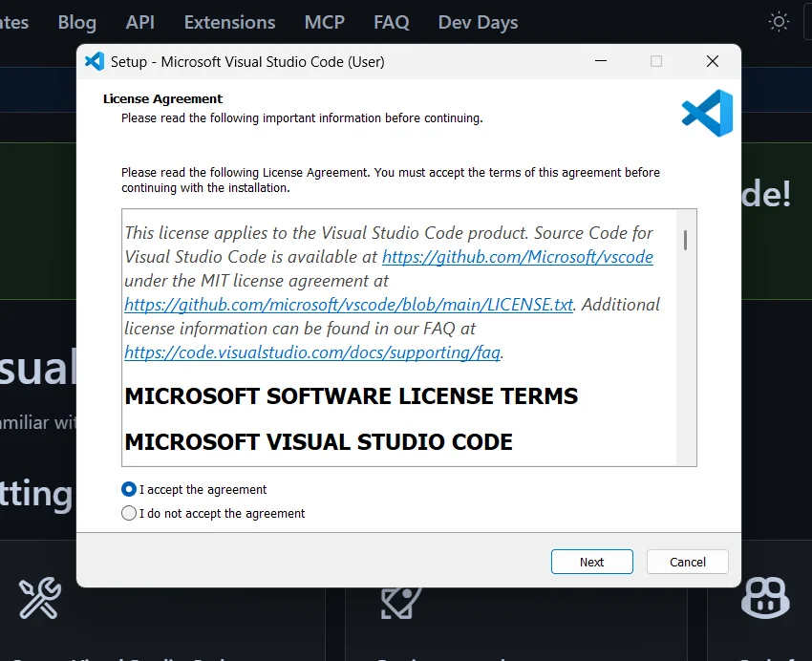The height and width of the screenshot is (661, 812).
Task: Click the Next button in setup
Action: tap(592, 562)
